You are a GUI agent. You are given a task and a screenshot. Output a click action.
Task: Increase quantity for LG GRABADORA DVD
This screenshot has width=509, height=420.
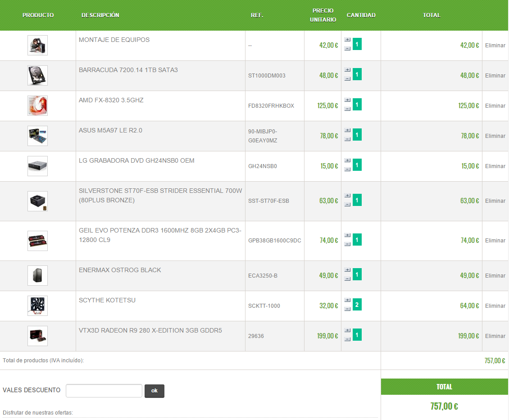(347, 160)
